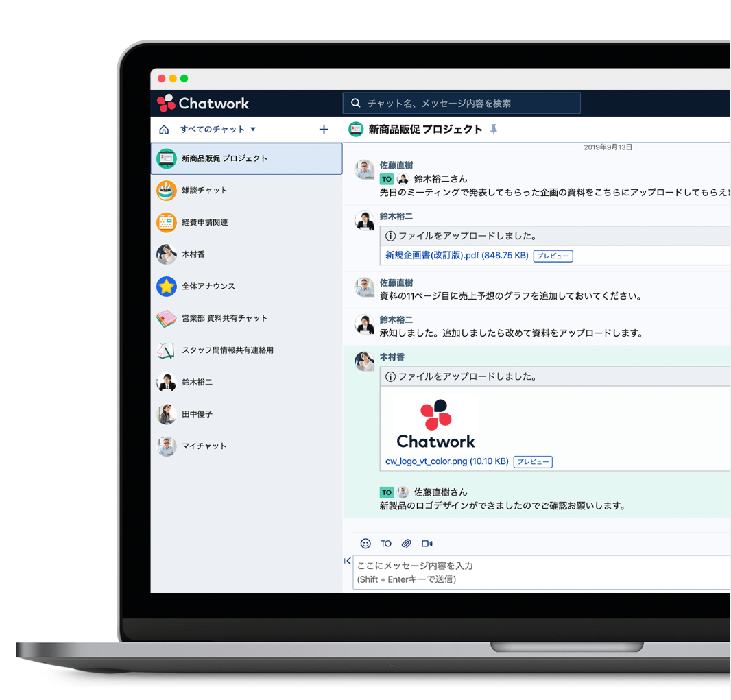Screen dimensions: 731x700
Task: Click the paperclip attach file icon
Action: [x=407, y=544]
